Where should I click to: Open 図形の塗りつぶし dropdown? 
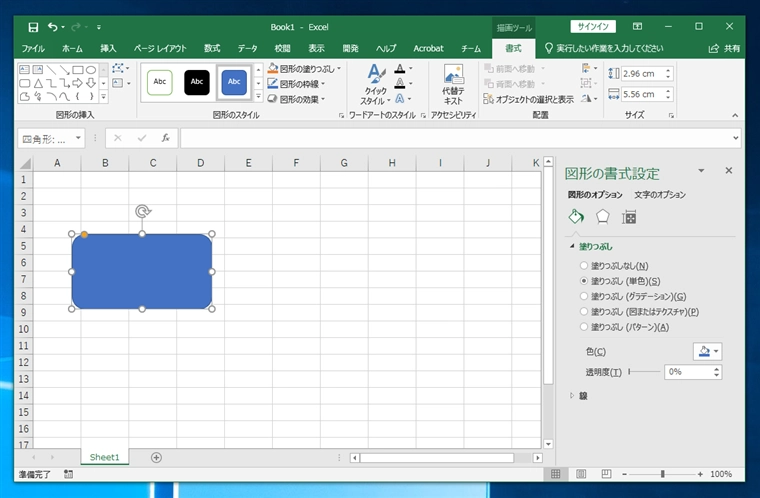pos(305,69)
